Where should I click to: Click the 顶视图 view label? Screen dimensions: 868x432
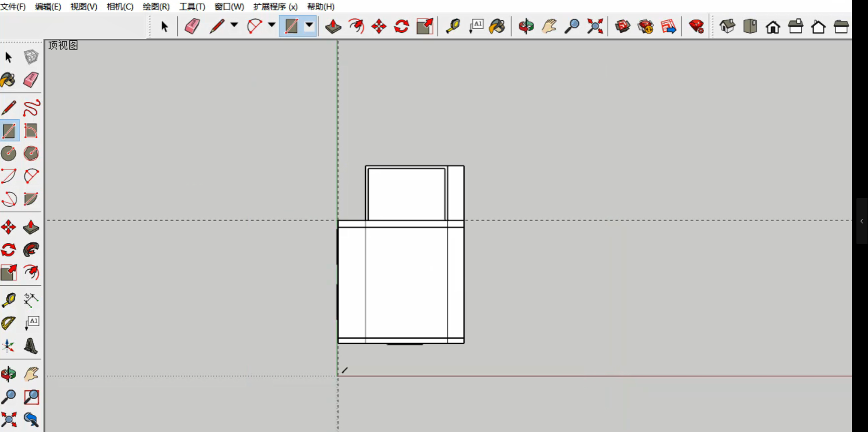coord(63,45)
